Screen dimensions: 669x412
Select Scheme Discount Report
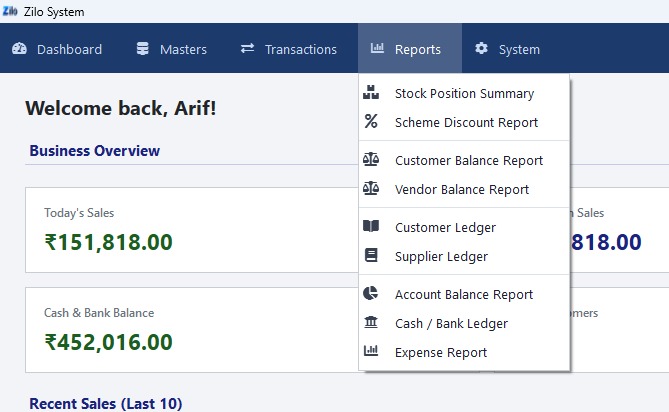tap(464, 122)
